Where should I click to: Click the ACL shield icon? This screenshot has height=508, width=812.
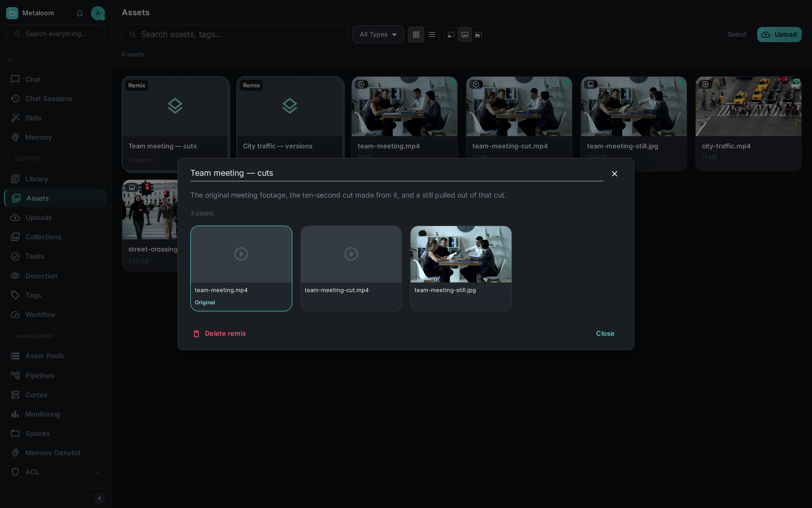click(15, 472)
